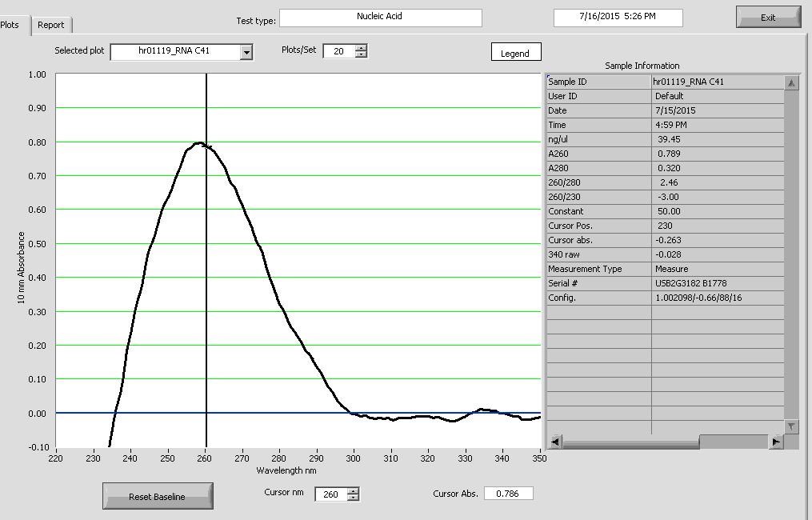Select the 340 raw value -0.028

718,255
